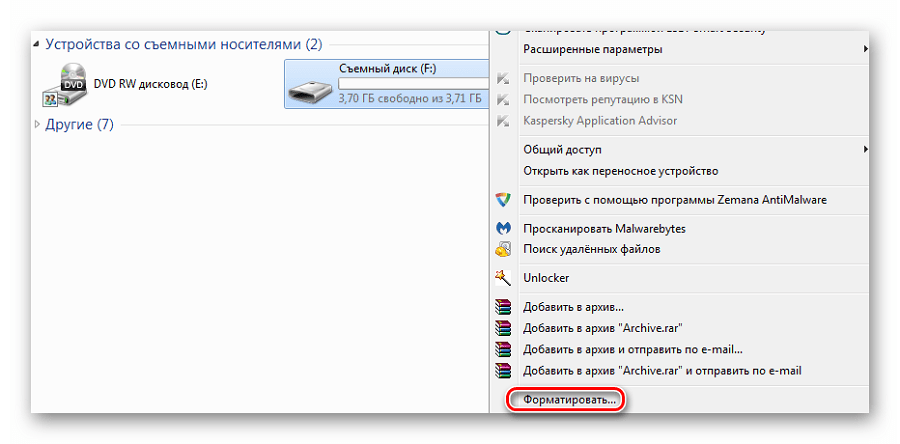The height and width of the screenshot is (444, 900).
Task: Choose Расширенные параметры in context menu
Action: pyautogui.click(x=593, y=50)
